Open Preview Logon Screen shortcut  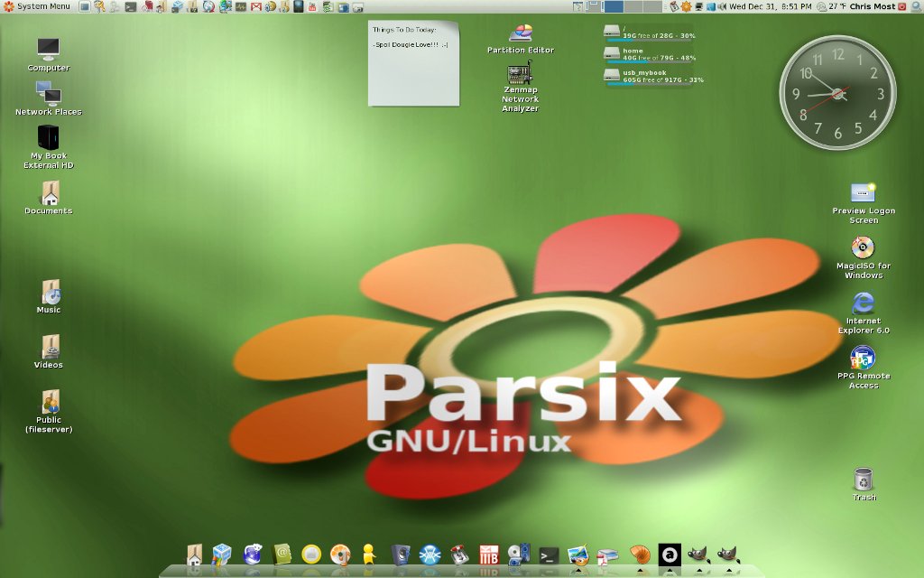864,202
